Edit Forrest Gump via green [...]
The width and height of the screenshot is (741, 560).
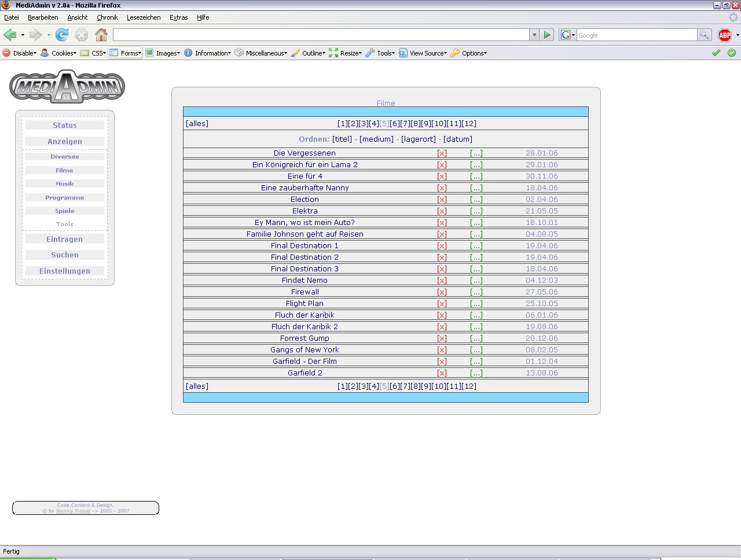tap(476, 338)
